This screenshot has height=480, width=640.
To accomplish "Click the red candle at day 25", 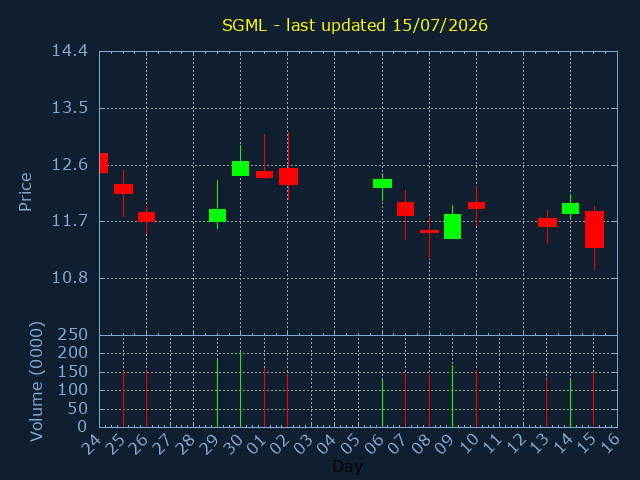I will tap(123, 189).
